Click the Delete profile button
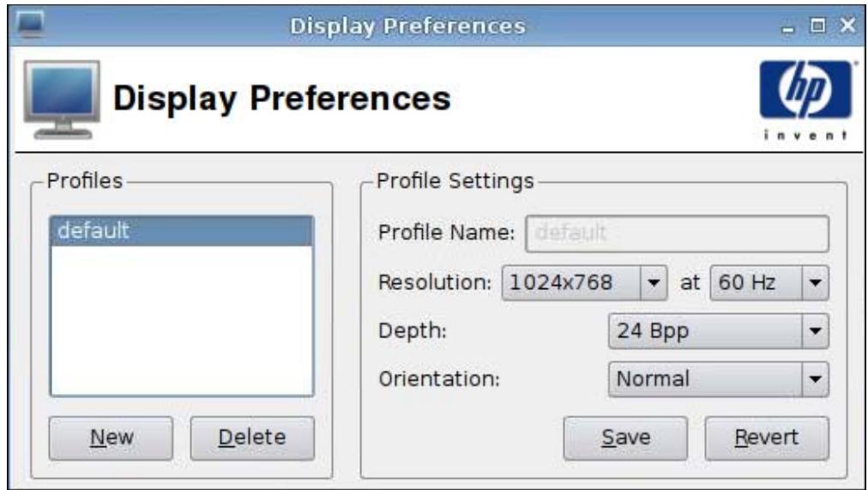The width and height of the screenshot is (868, 490). (x=252, y=438)
